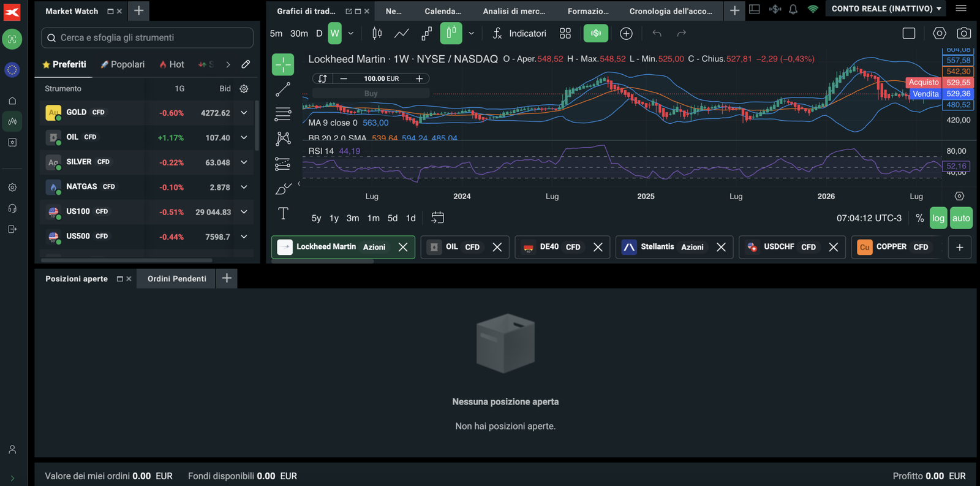This screenshot has height=486, width=980.
Task: Open the account selector CONTO REALE
Action: point(886,9)
